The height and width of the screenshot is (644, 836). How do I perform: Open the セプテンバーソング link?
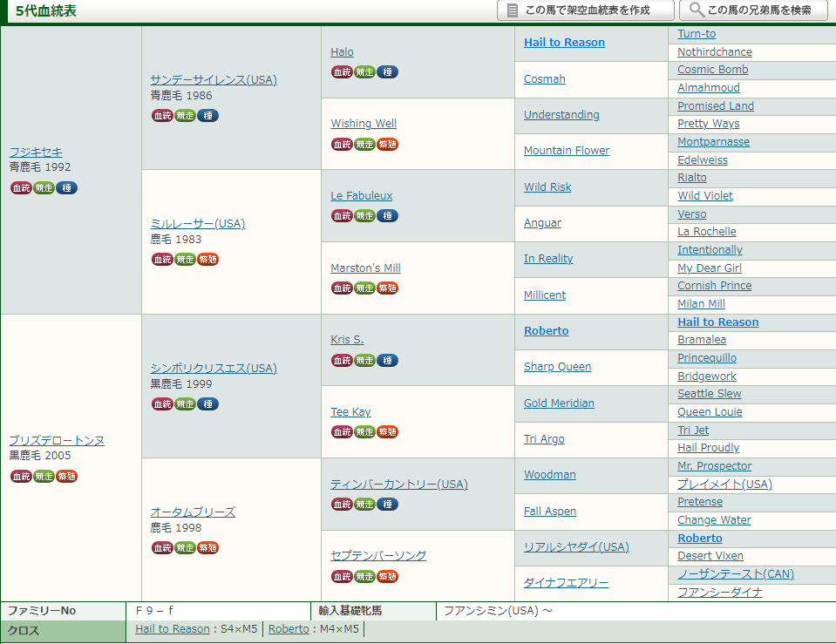pyautogui.click(x=378, y=555)
